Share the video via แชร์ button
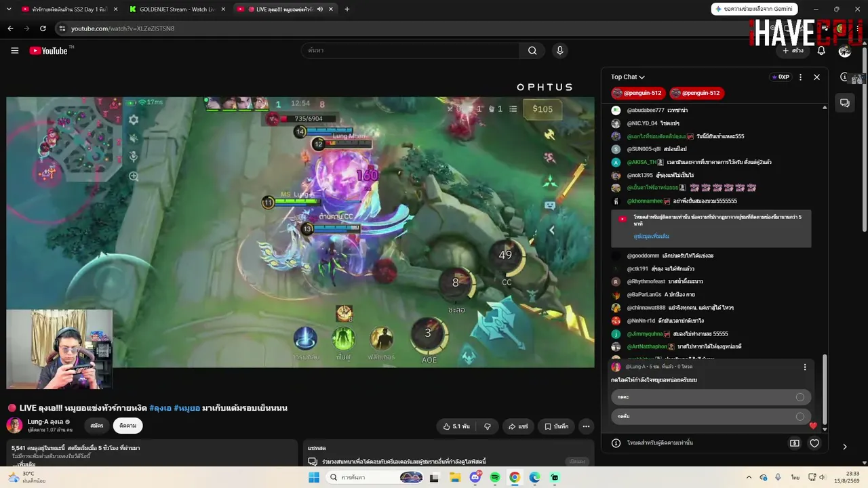The width and height of the screenshot is (868, 488). coord(518,426)
